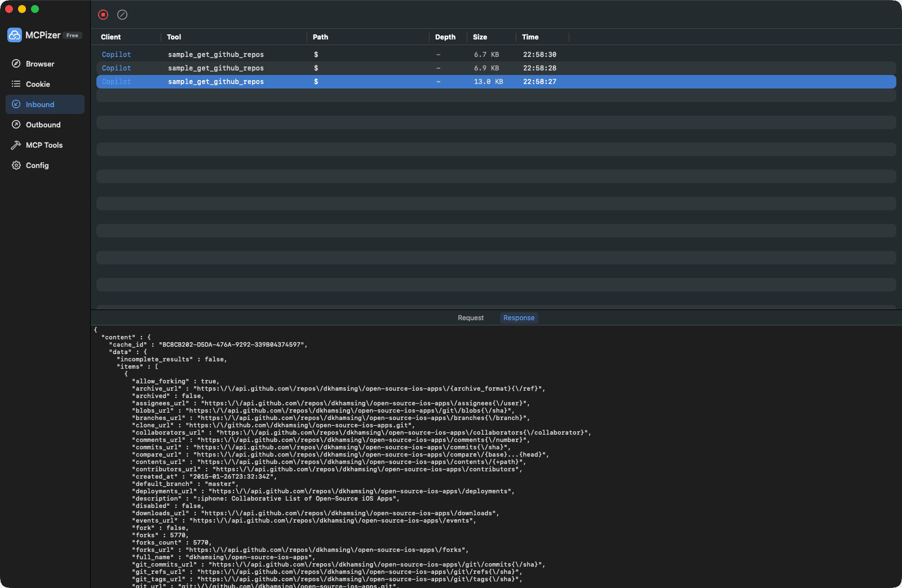Open the MCP Tools section
This screenshot has height=588, width=902.
[x=45, y=145]
